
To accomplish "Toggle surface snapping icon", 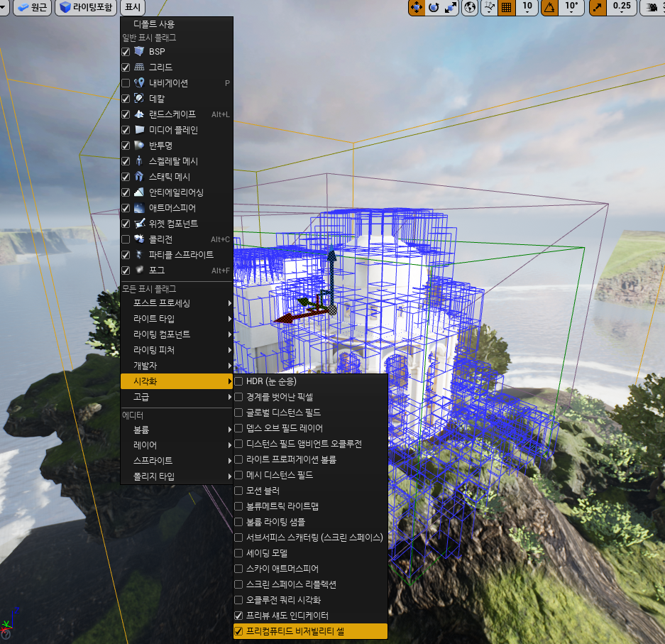I will [x=490, y=7].
